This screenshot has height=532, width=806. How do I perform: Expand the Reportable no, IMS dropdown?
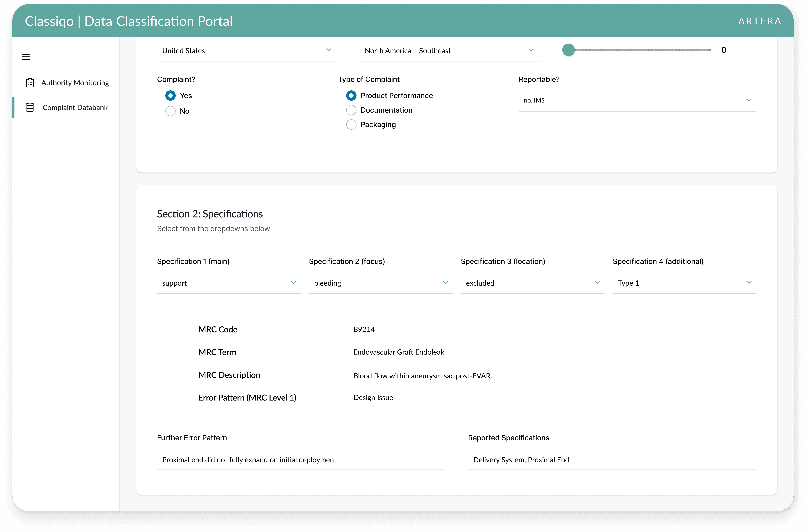637,100
